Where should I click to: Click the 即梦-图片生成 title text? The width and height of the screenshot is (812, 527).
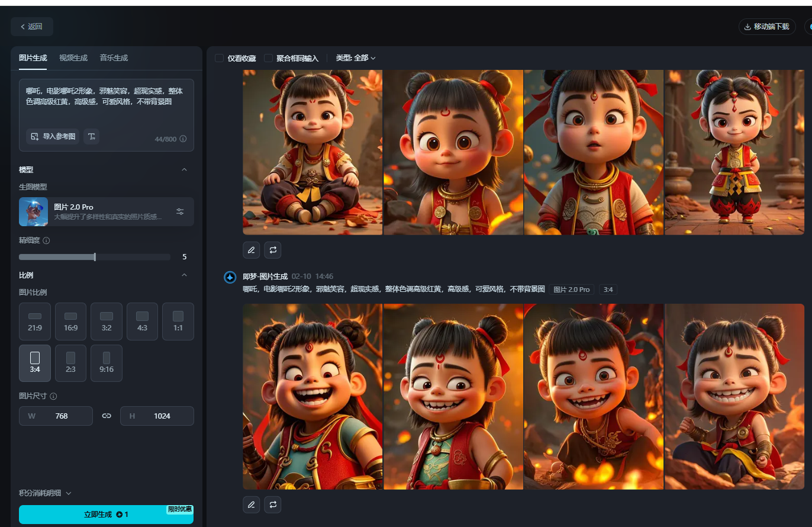pos(265,277)
